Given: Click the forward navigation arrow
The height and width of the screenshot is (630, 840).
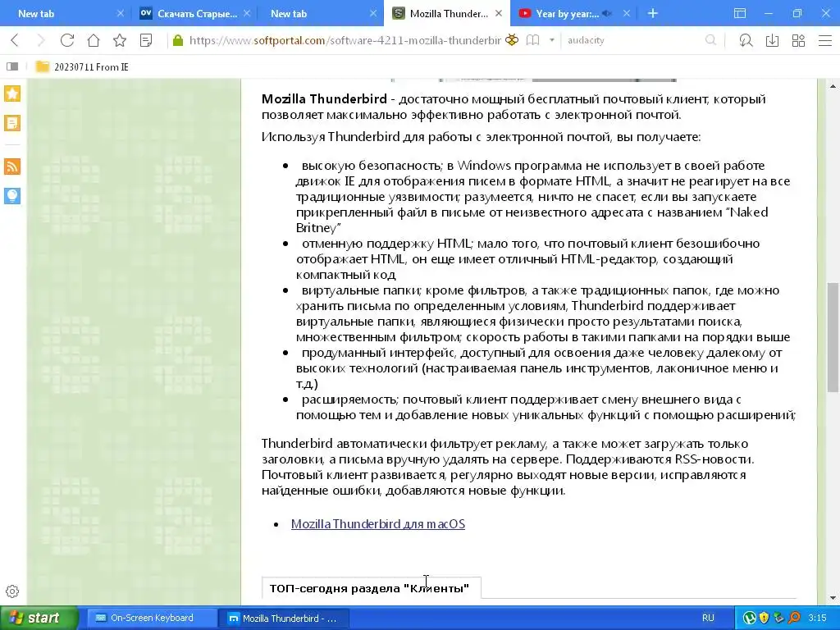Looking at the screenshot, I should pos(41,40).
